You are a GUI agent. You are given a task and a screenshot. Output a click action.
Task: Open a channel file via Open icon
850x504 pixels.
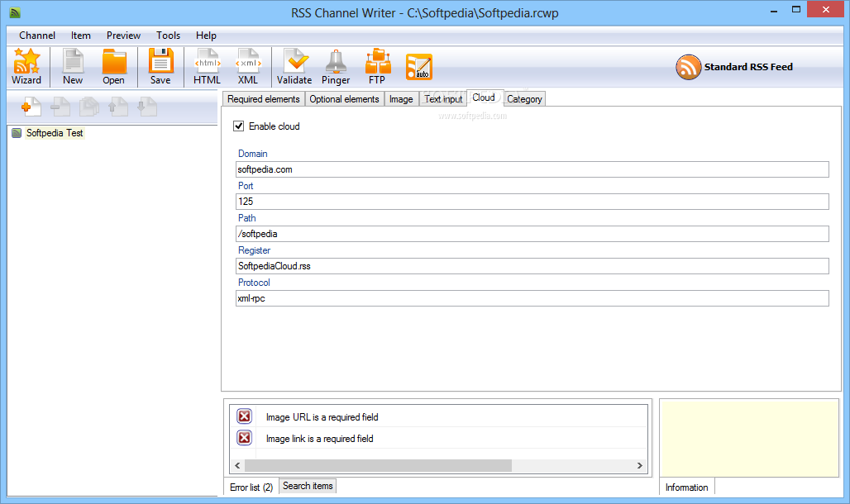point(114,66)
